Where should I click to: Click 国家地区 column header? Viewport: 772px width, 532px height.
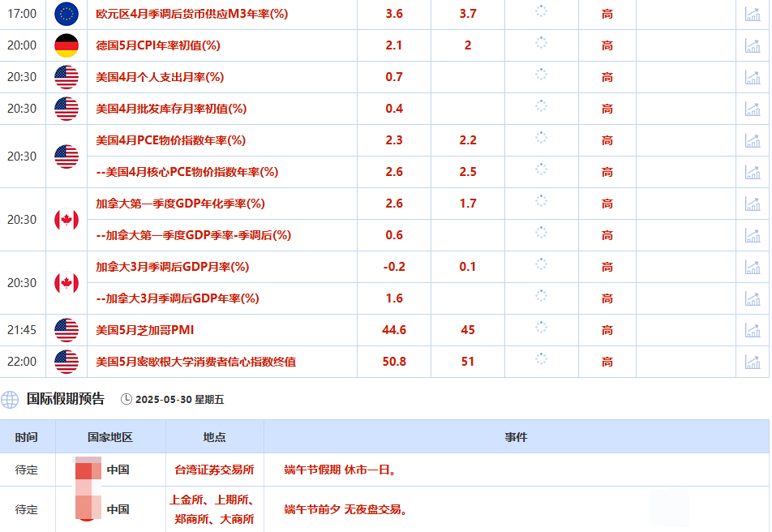tap(110, 437)
